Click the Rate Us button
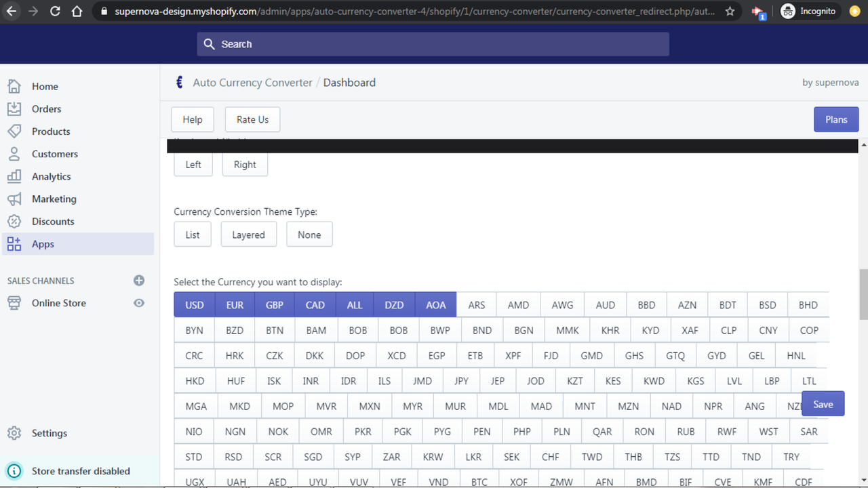This screenshot has width=868, height=488. point(252,119)
